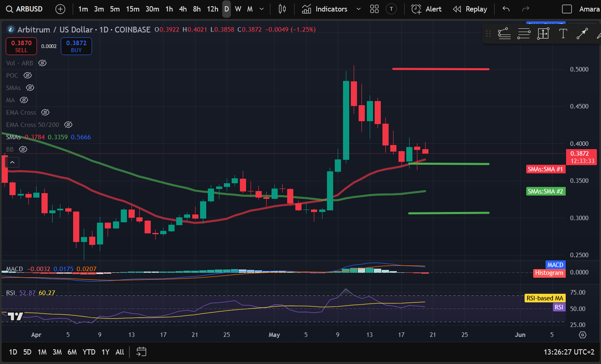Start bar Replay mode

pyautogui.click(x=470, y=9)
